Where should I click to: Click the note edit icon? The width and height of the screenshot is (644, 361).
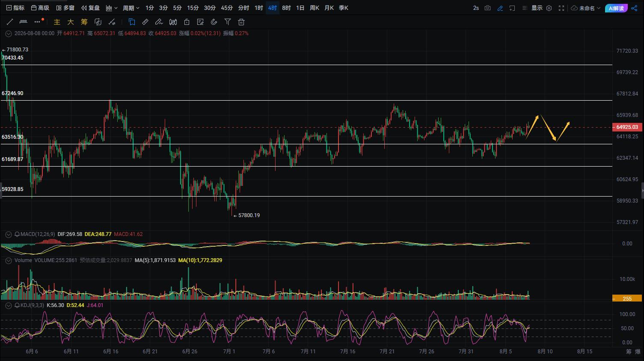click(200, 22)
